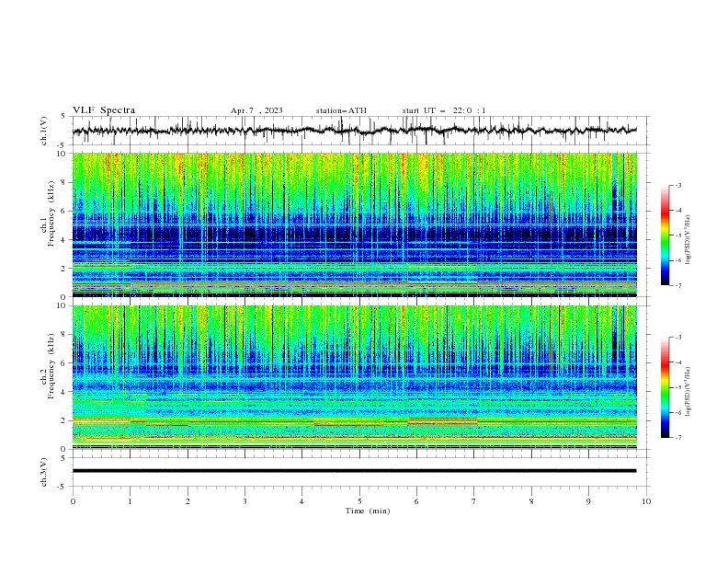Click the ch.2 spectrogram color bar
This screenshot has height=563, width=728.
tap(665, 387)
